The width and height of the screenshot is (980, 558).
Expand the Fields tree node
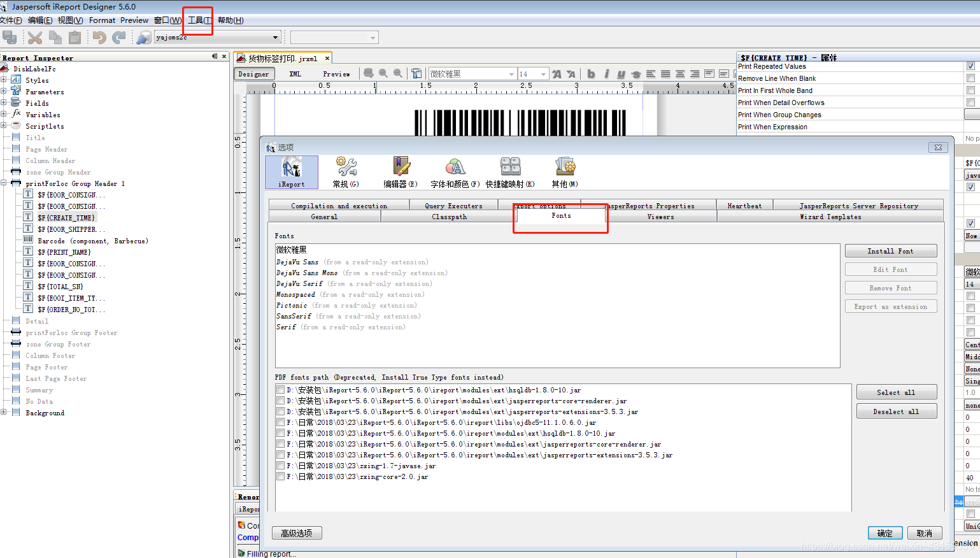[4, 103]
